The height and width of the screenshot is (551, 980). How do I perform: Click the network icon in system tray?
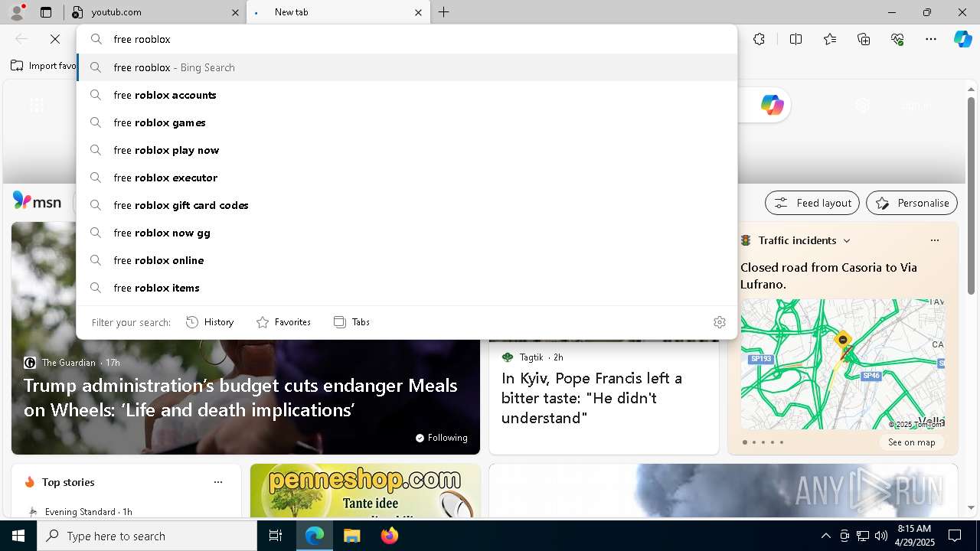pyautogui.click(x=863, y=536)
